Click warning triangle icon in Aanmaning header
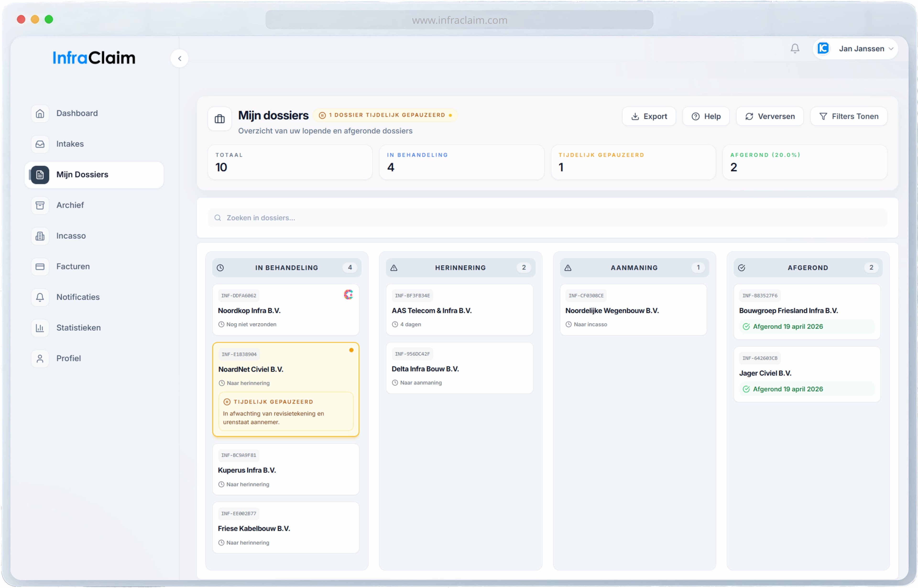 pyautogui.click(x=568, y=268)
